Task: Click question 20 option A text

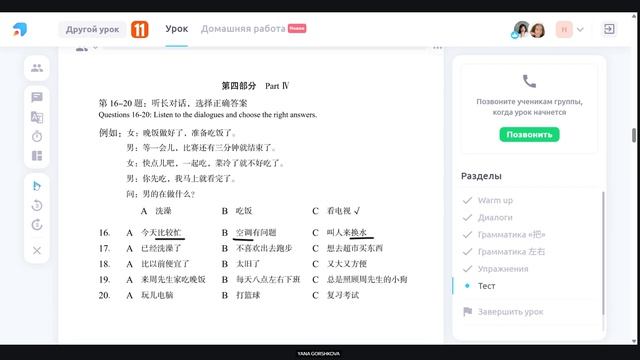Action: click(x=157, y=295)
